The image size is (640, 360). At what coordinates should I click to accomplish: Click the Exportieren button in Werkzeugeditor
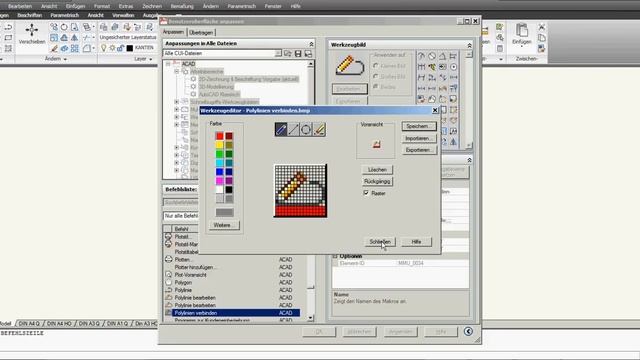click(419, 150)
